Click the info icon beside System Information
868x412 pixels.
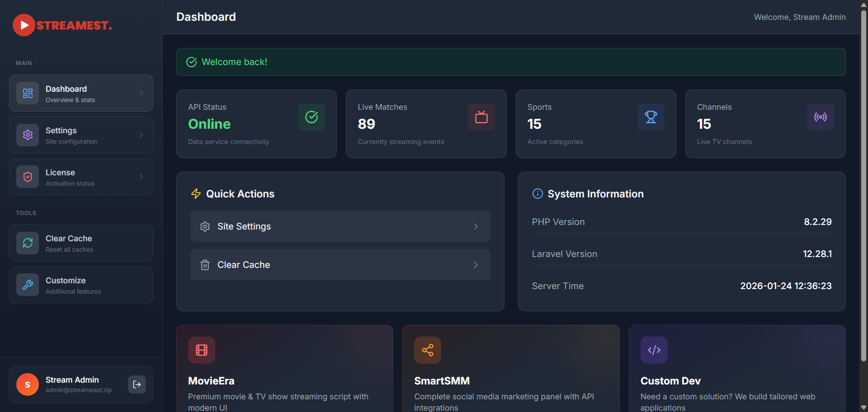[537, 193]
